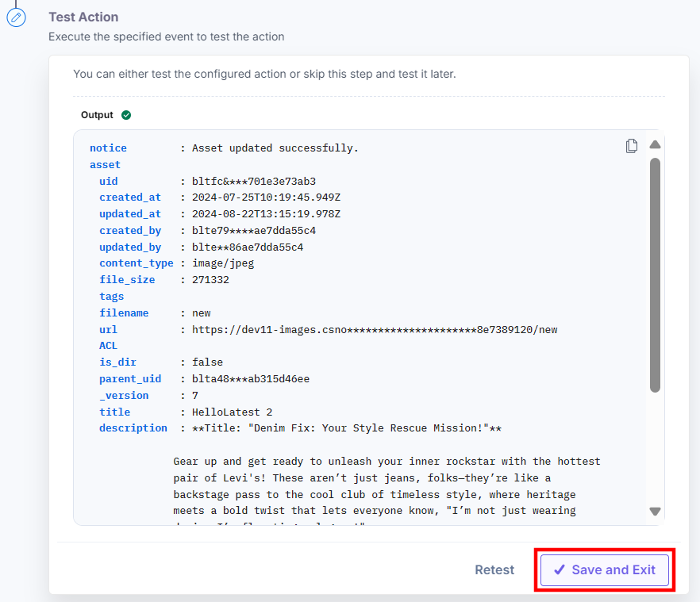
Task: Click the Test Action heading
Action: pyautogui.click(x=83, y=17)
